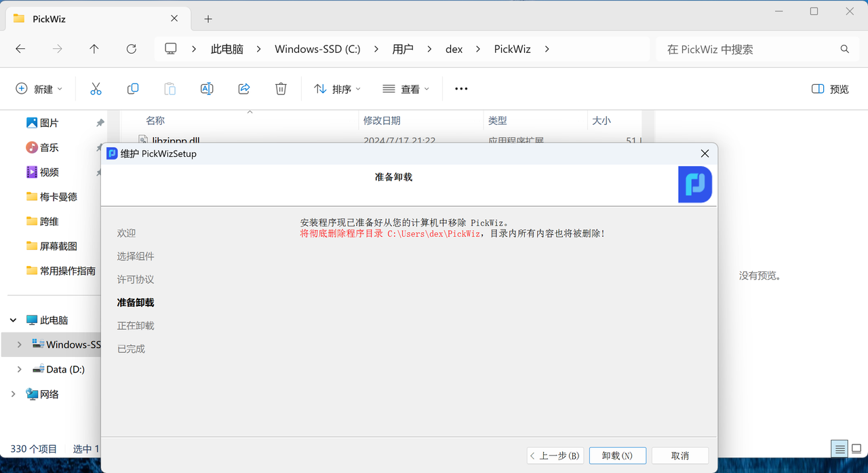Click the Delete trash can icon
Viewport: 868px width, 473px height.
(281, 89)
